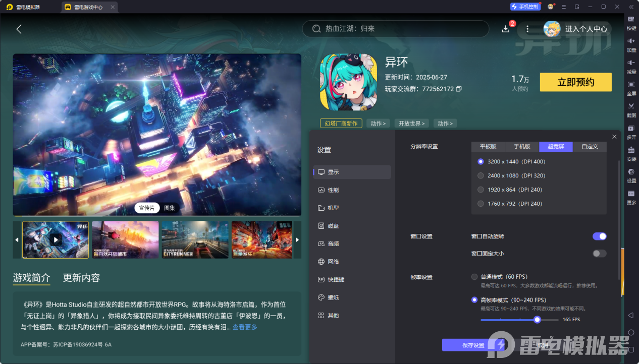Viewport: 639px width, 364px height.
Task: Copy the player group number 772562172
Action: click(458, 89)
